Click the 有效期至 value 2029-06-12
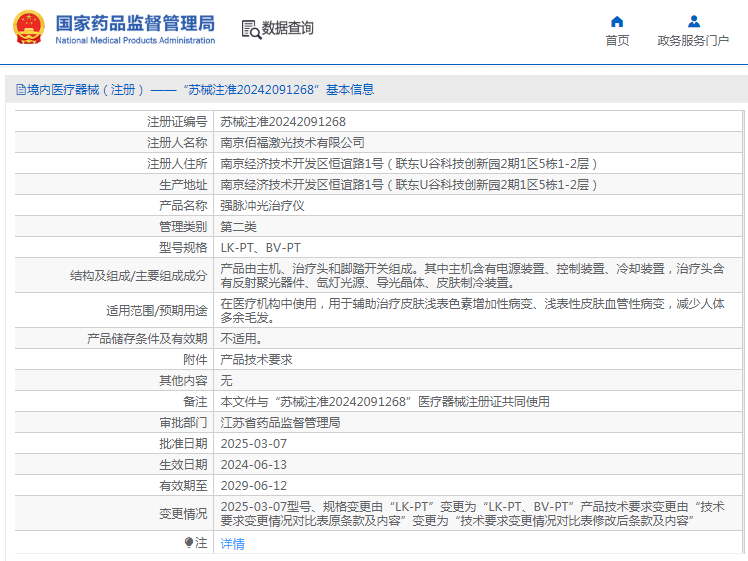The image size is (748, 561). point(254,486)
